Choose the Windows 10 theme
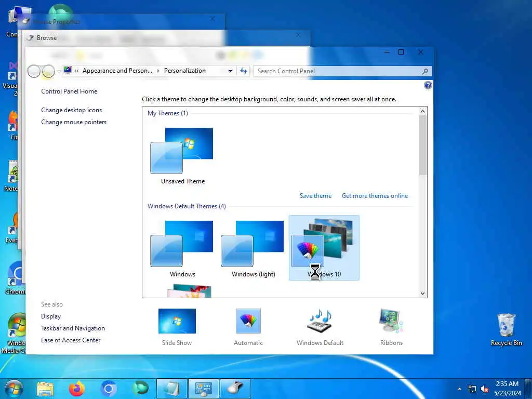This screenshot has height=399, width=532. tap(324, 248)
